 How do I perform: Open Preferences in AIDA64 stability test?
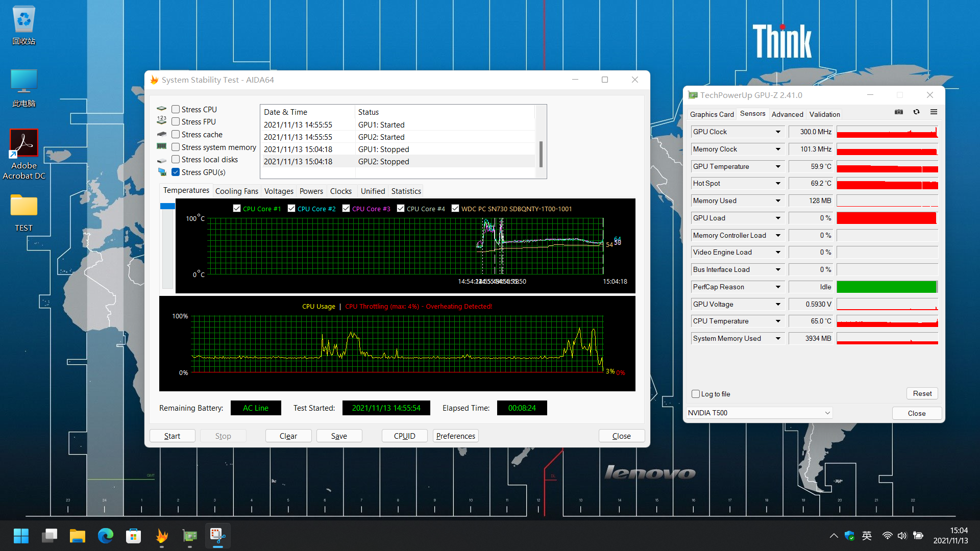[456, 436]
